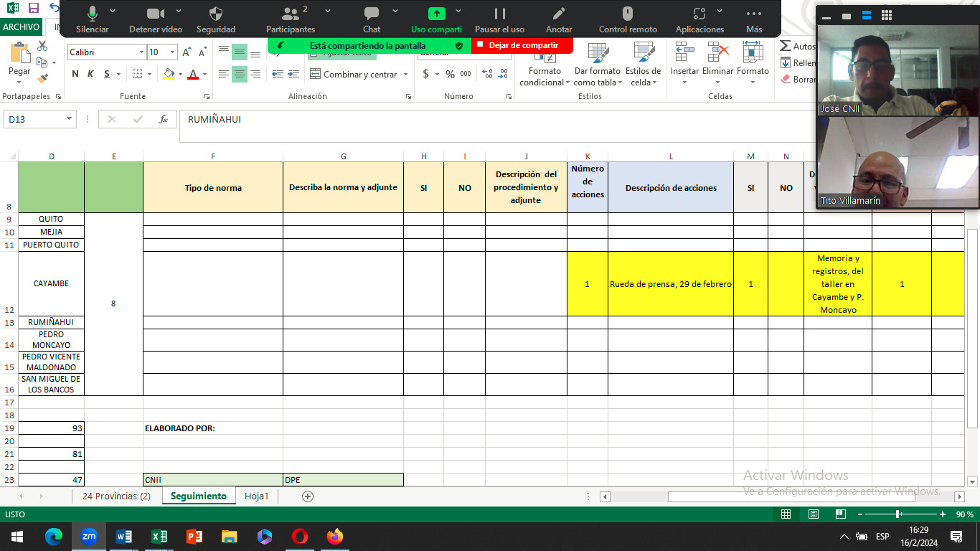Toggle camera with Detener vídeo
980x551 pixels.
tap(155, 14)
